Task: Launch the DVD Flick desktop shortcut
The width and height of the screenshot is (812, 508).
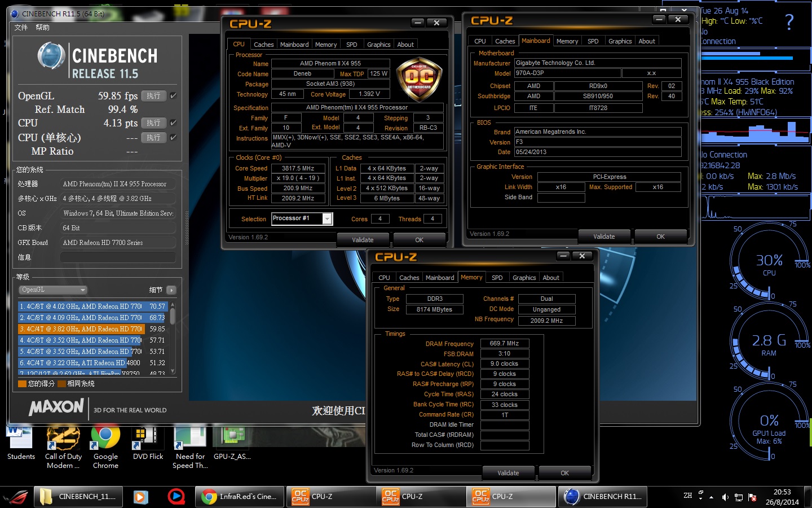Action: 148,443
